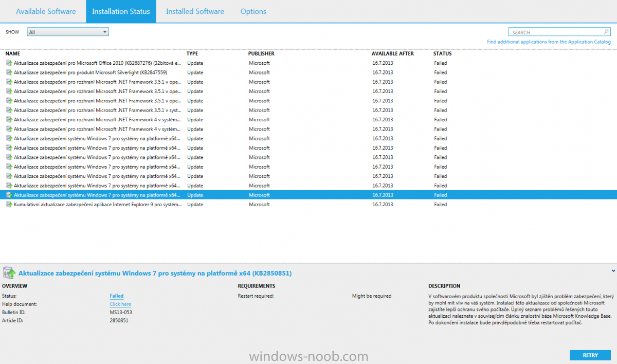
Task: Click the details title ending in (KB2850851)
Action: point(155,273)
